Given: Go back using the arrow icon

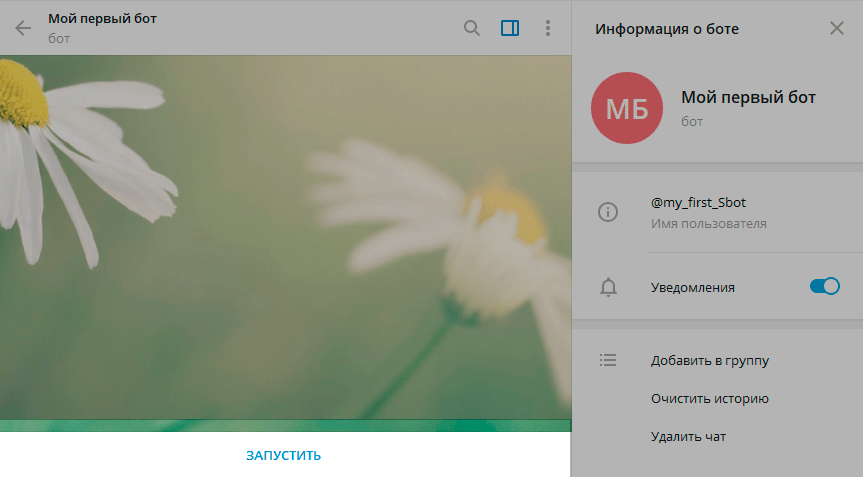Looking at the screenshot, I should click(23, 28).
